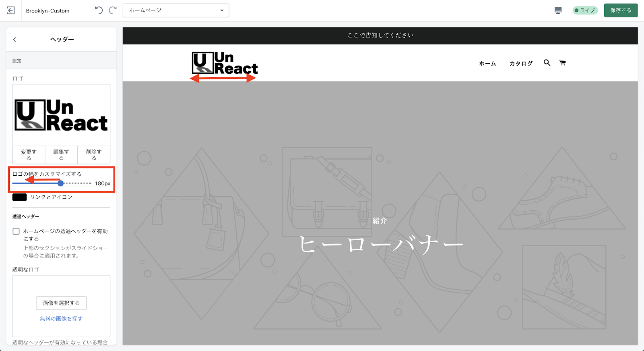Click the redo arrow icon

click(113, 10)
